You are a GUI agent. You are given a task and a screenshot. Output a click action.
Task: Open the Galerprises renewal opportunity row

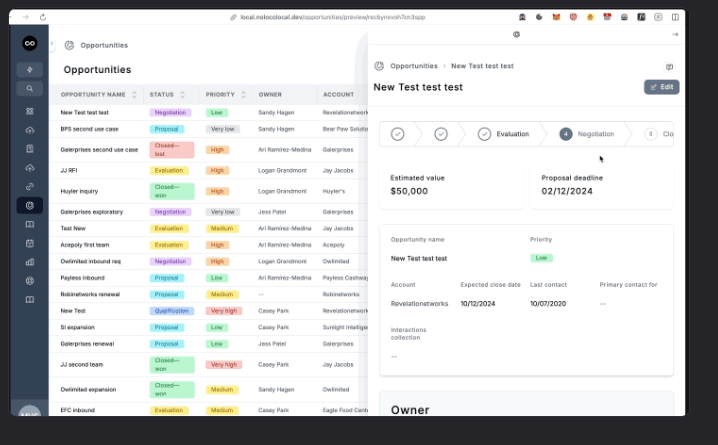click(x=87, y=343)
